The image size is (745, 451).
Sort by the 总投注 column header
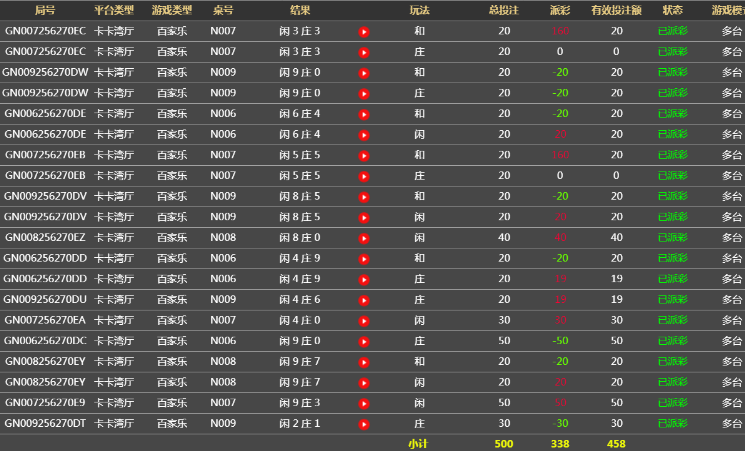(503, 10)
